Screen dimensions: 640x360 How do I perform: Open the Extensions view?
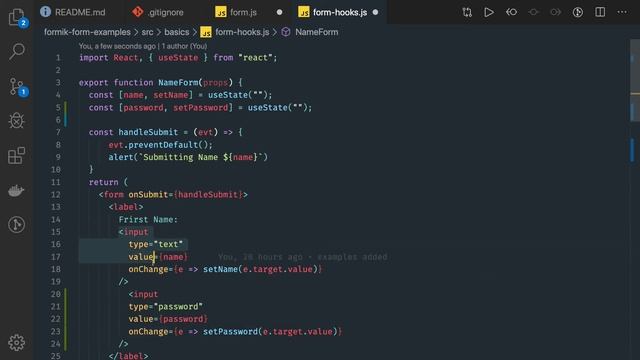coord(17,156)
